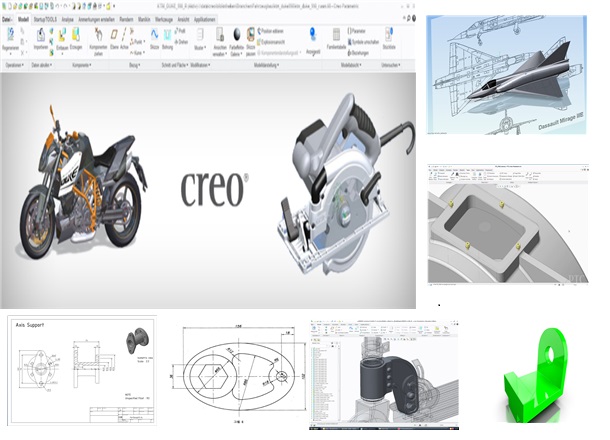Switch to the Modell tab
This screenshot has width=610, height=440.
coord(23,19)
